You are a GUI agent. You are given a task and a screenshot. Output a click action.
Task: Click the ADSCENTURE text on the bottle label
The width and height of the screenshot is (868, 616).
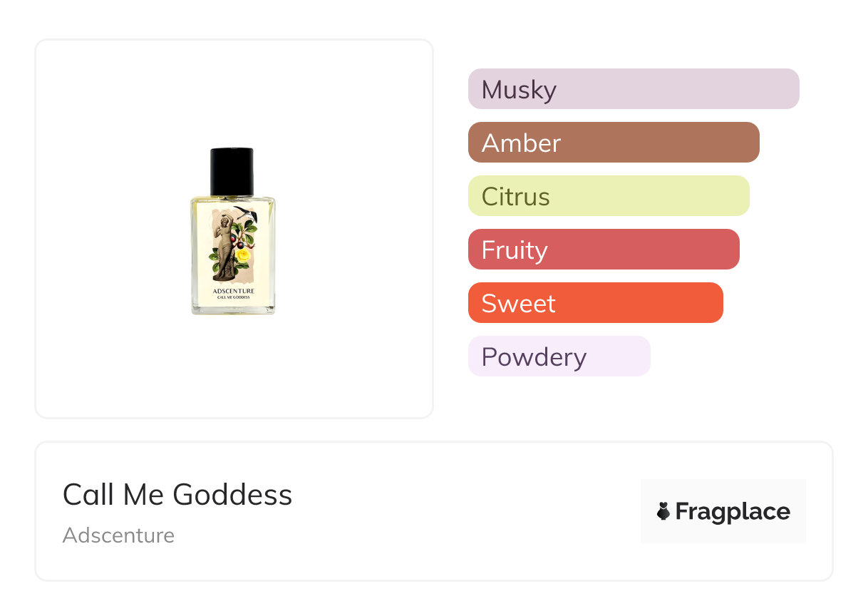233,291
